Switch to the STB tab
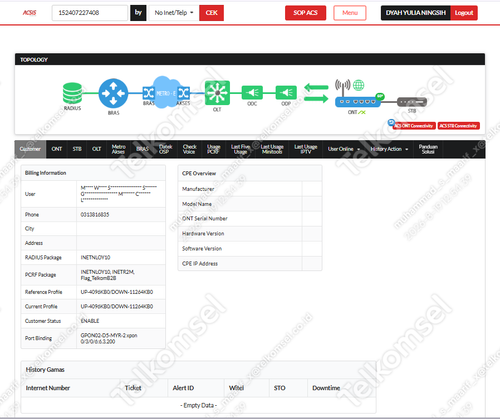Screen dimensions: 500x419 77,149
